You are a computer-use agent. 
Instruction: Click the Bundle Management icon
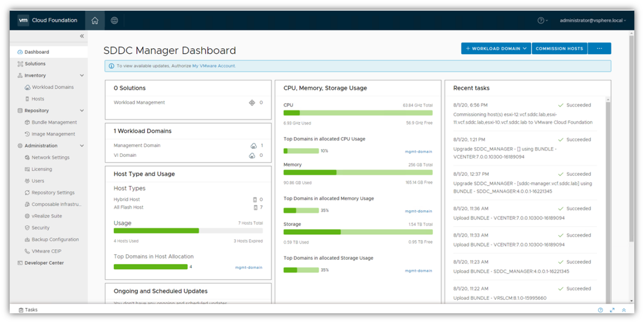pyautogui.click(x=27, y=123)
